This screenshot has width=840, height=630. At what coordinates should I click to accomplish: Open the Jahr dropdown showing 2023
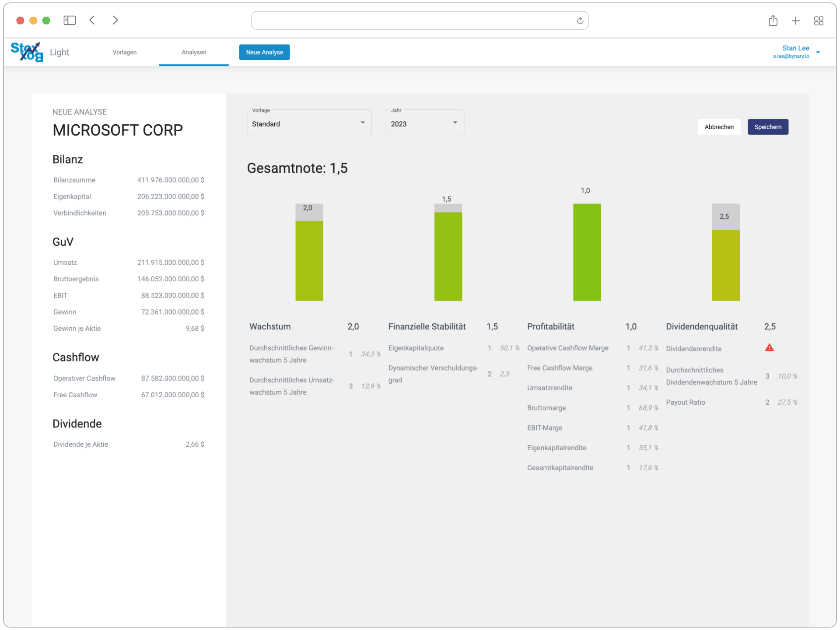[424, 124]
